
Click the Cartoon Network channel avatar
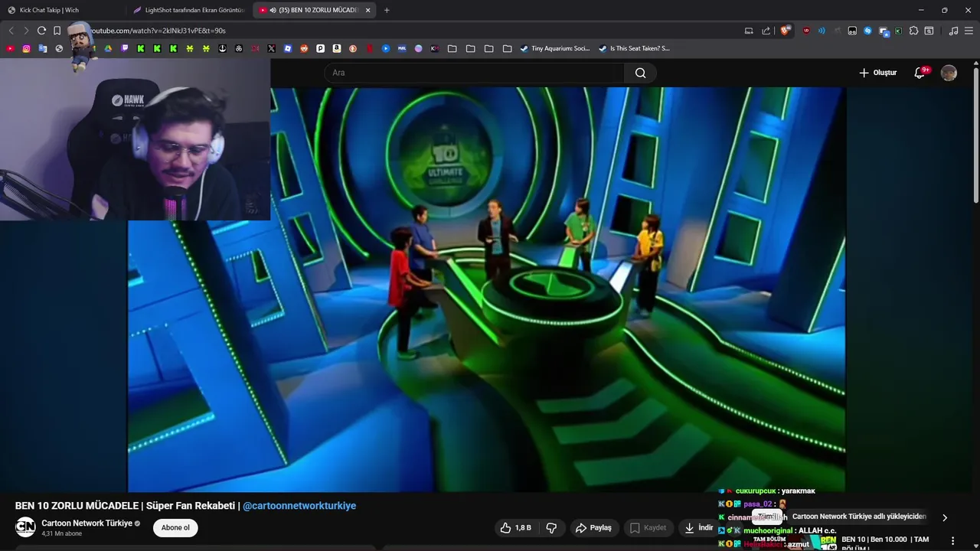25,527
